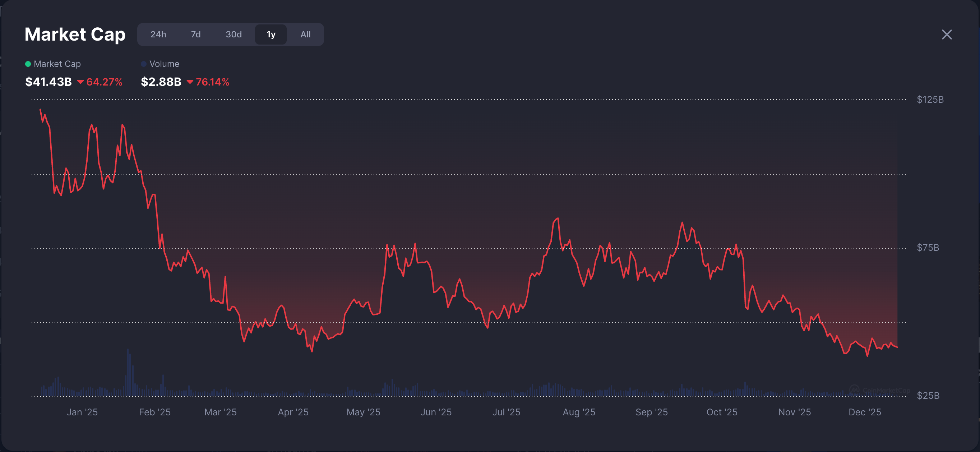
Task: Select the All time range option
Action: tap(305, 34)
